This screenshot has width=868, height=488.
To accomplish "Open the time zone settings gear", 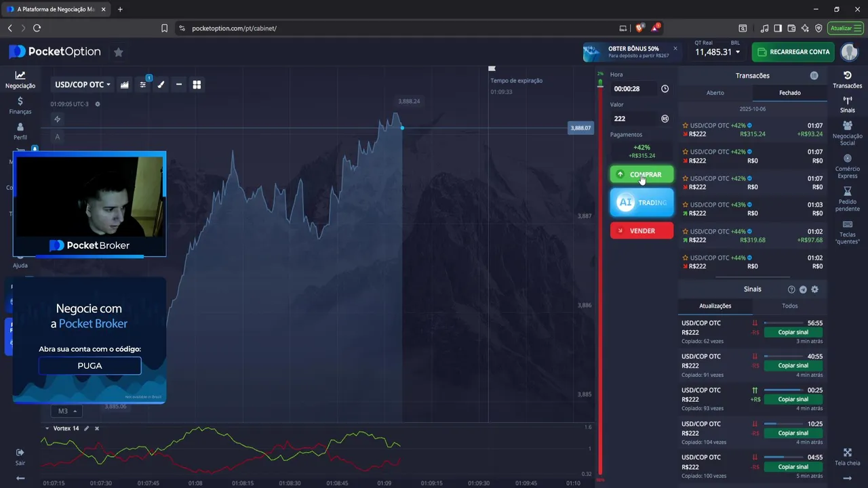I will coord(98,104).
